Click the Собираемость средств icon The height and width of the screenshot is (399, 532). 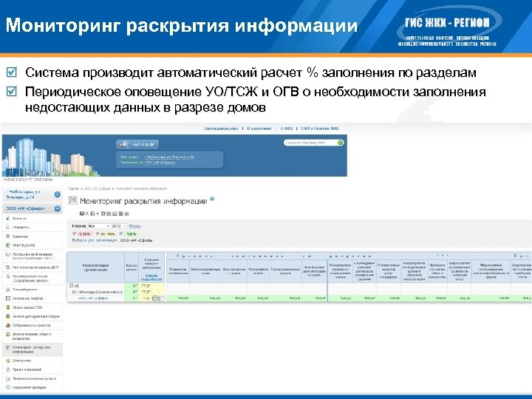tap(8, 325)
